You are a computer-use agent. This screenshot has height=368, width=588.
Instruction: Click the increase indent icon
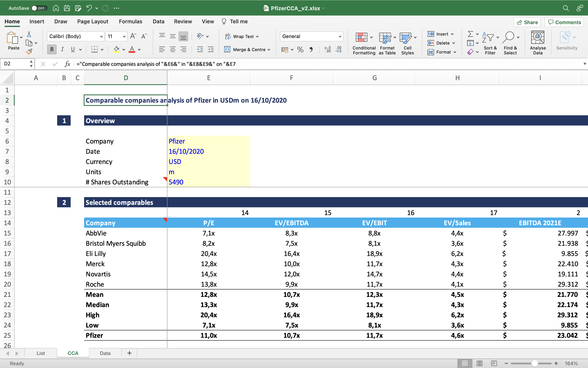click(211, 50)
